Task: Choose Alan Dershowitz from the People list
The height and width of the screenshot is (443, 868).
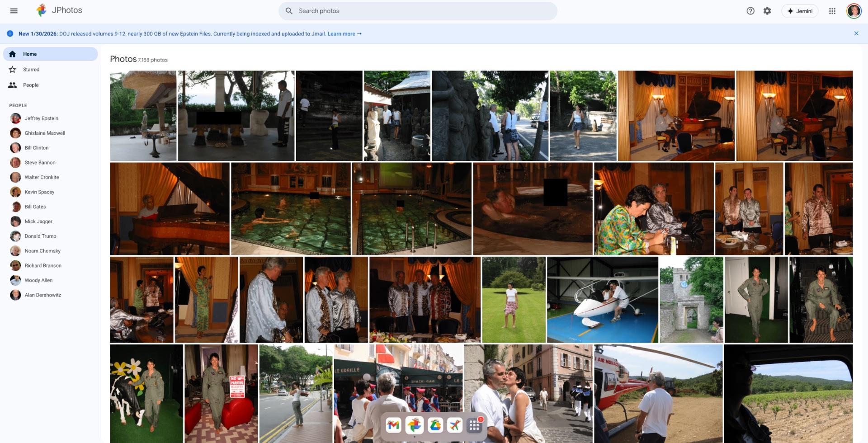Action: (42, 295)
